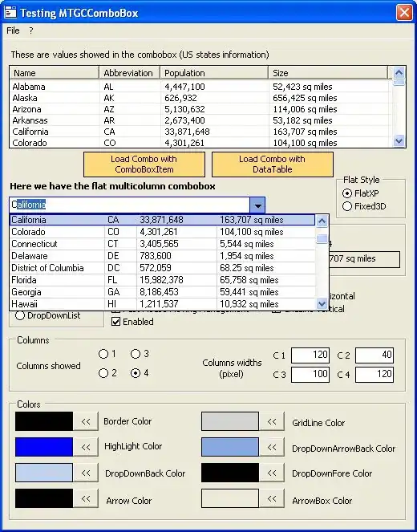Click the dropdown list's scroll down arrow
417x532 pixels.
pyautogui.click(x=322, y=303)
